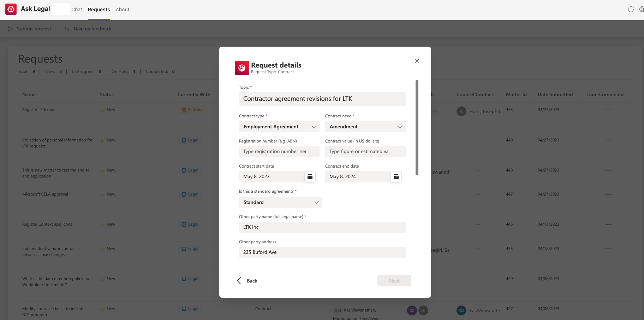Sort by the Status column header
644x320 pixels.
pyautogui.click(x=107, y=94)
